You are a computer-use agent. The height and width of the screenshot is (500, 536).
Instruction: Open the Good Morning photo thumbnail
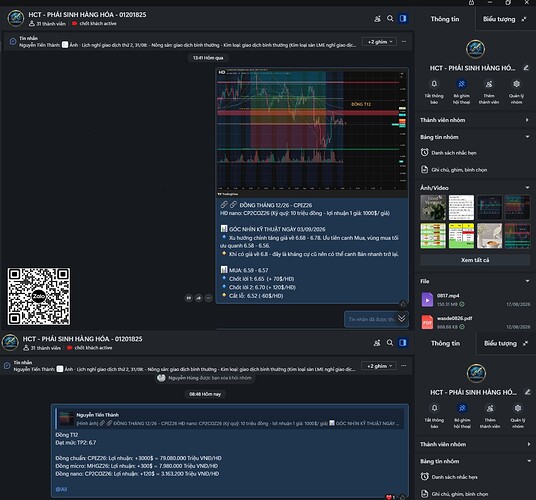(433, 208)
